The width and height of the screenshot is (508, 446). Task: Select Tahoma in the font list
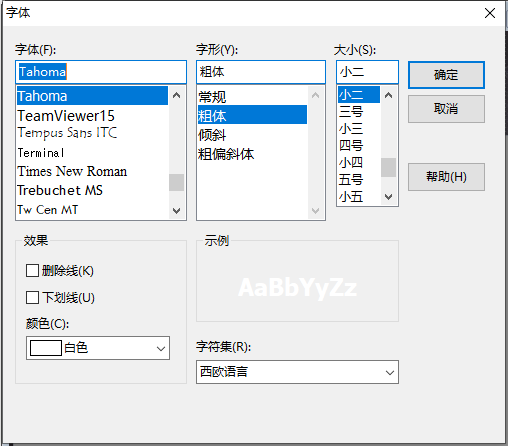tap(92, 96)
